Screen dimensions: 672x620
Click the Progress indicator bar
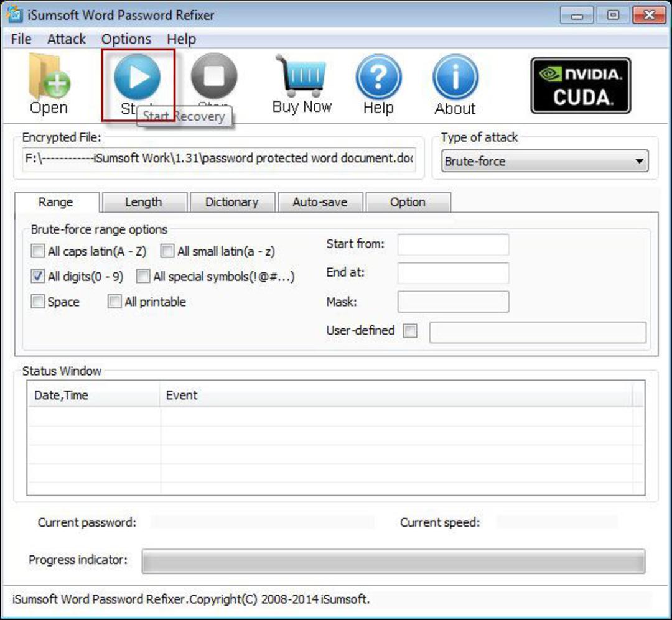click(393, 561)
